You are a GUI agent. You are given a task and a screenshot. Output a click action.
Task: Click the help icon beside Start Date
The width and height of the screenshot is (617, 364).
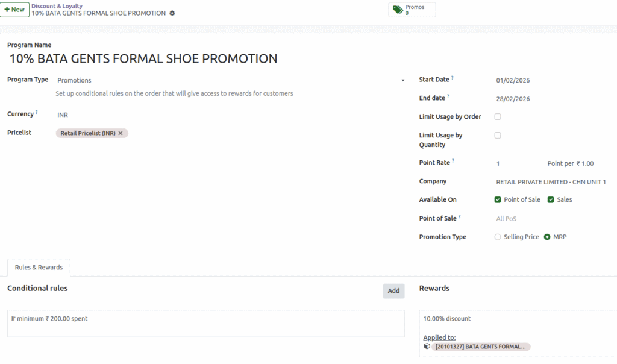click(x=452, y=77)
